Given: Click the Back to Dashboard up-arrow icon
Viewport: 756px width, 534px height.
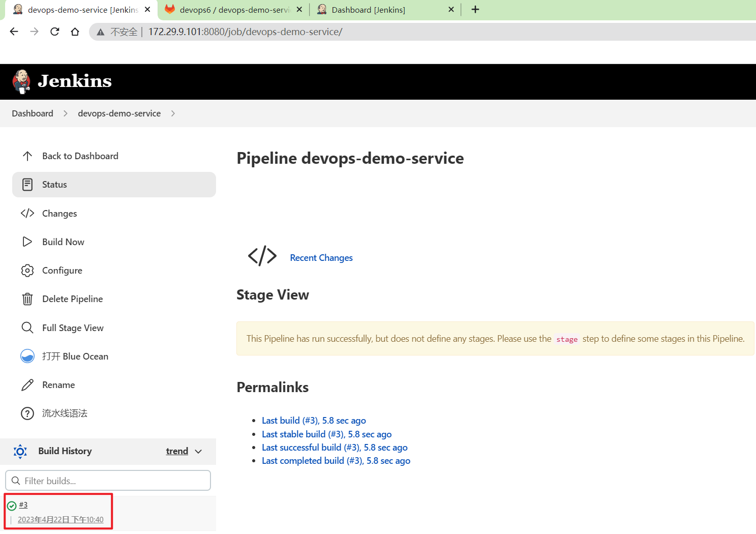Looking at the screenshot, I should (x=27, y=156).
